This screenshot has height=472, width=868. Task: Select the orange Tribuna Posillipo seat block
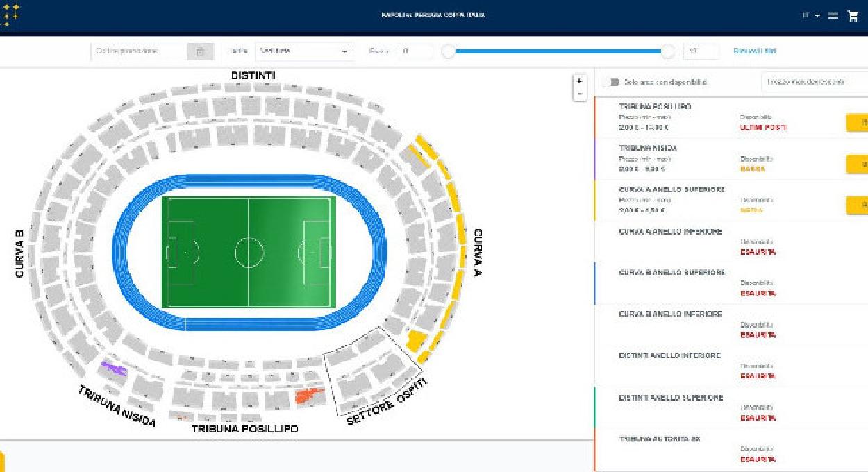[309, 396]
